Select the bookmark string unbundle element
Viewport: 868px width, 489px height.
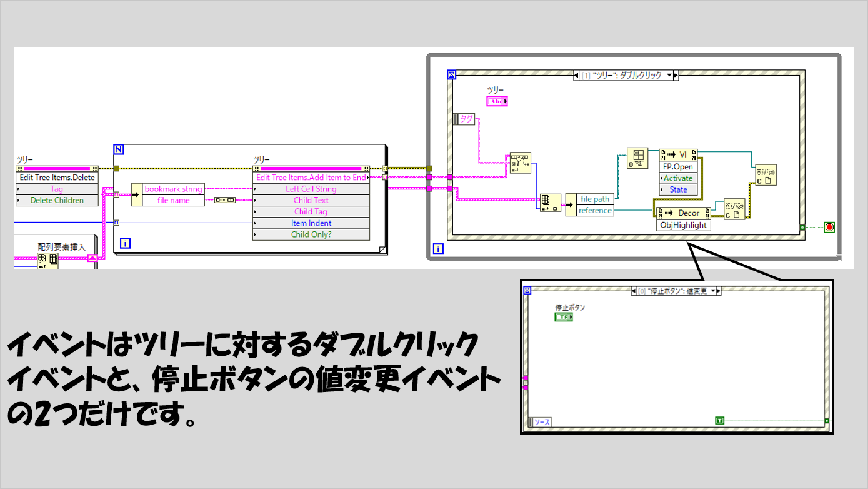pyautogui.click(x=173, y=189)
